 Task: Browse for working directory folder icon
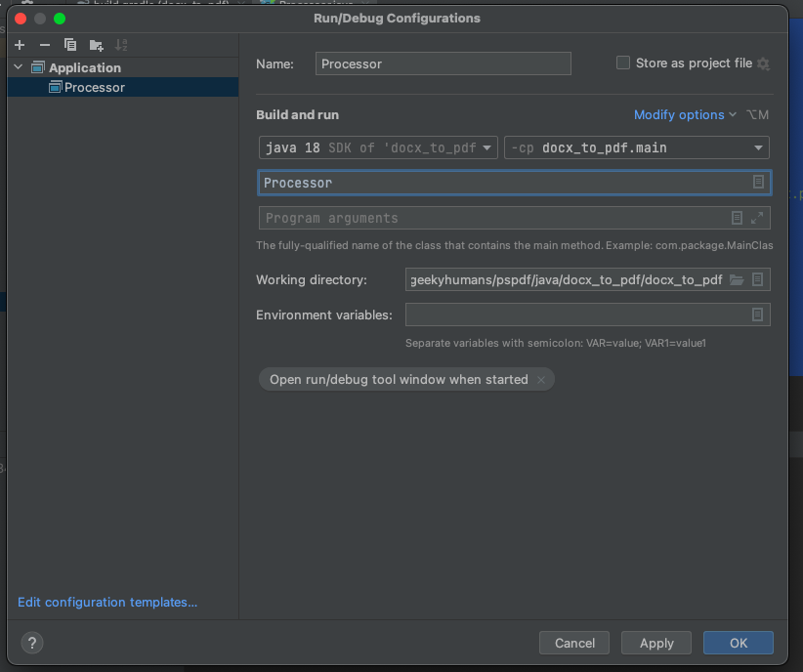pyautogui.click(x=737, y=279)
